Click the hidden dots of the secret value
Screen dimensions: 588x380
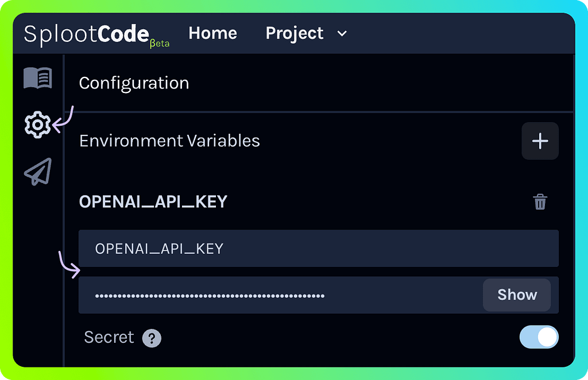[x=210, y=296]
